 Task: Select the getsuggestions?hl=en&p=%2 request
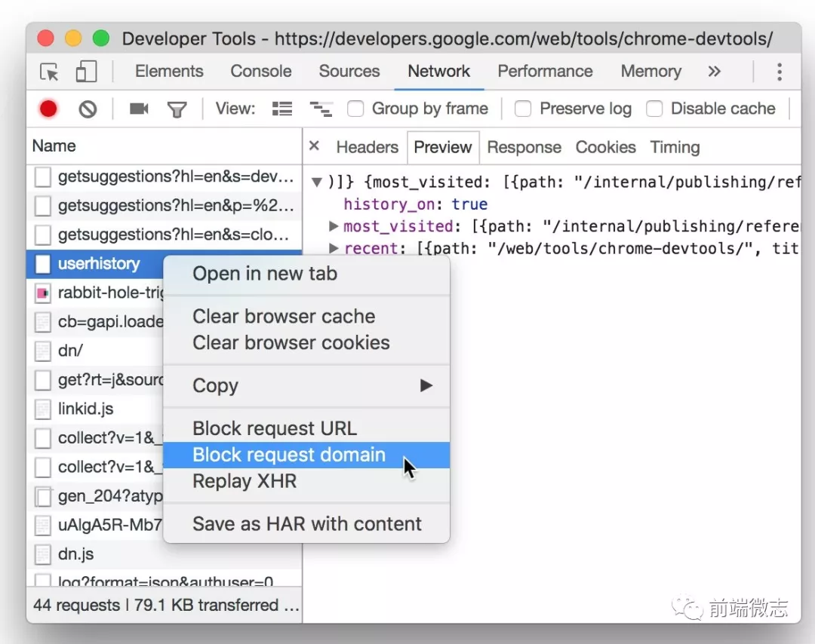pyautogui.click(x=165, y=206)
